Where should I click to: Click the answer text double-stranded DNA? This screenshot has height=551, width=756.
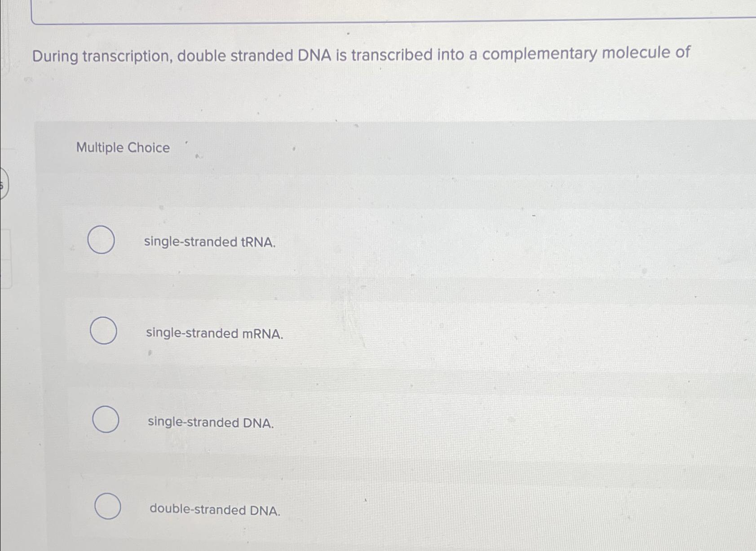click(x=214, y=510)
